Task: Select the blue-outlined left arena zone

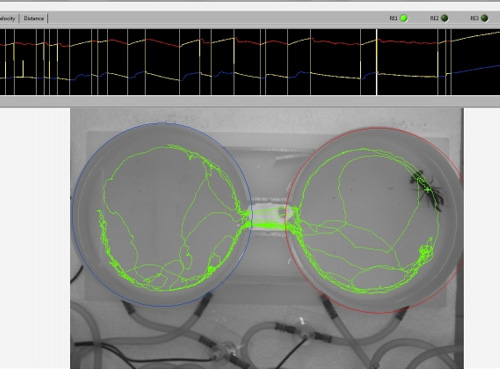Action: tap(162, 214)
